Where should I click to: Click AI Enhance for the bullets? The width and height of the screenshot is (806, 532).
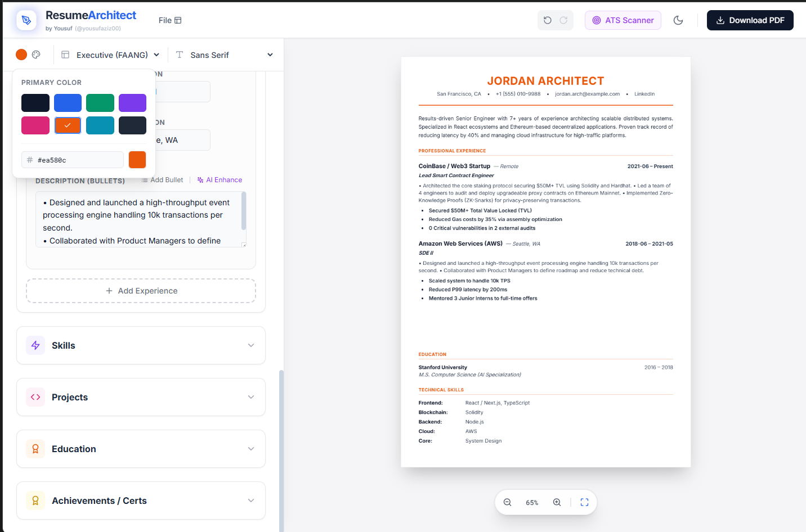220,179
